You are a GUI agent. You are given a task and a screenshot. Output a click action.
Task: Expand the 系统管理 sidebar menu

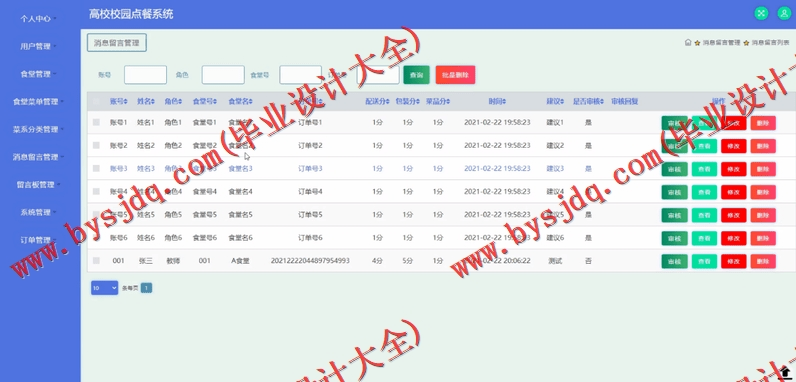coord(38,212)
